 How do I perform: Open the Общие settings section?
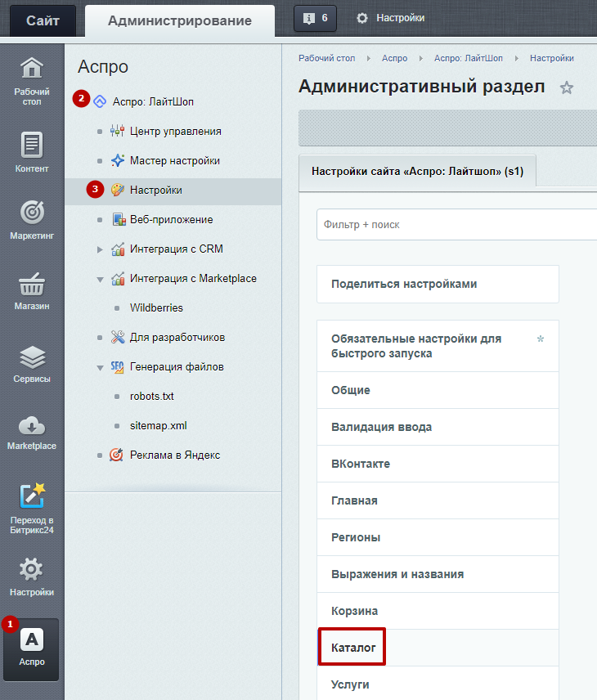pyautogui.click(x=438, y=390)
